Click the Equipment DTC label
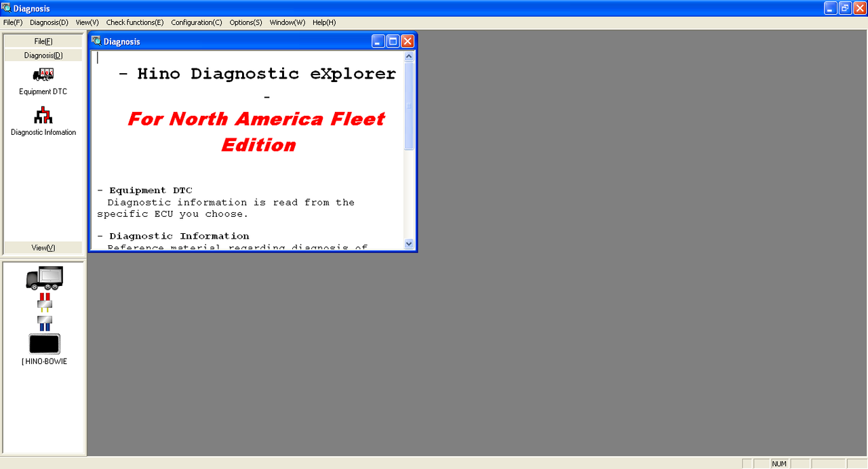868x469 pixels. point(43,91)
